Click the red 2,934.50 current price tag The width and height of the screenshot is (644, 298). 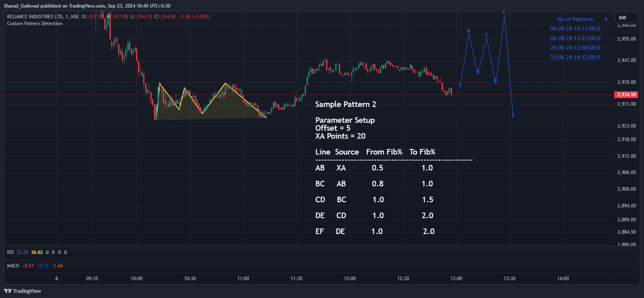[x=626, y=95]
